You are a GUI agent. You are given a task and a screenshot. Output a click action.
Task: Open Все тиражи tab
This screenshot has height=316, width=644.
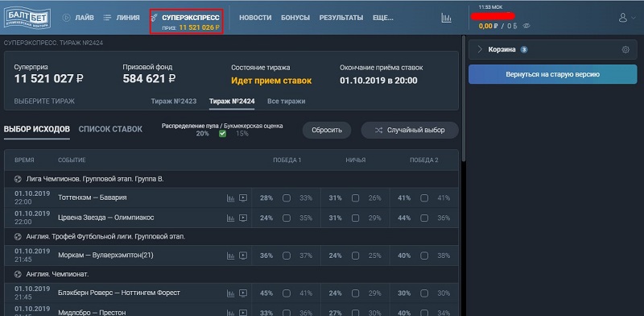point(287,102)
